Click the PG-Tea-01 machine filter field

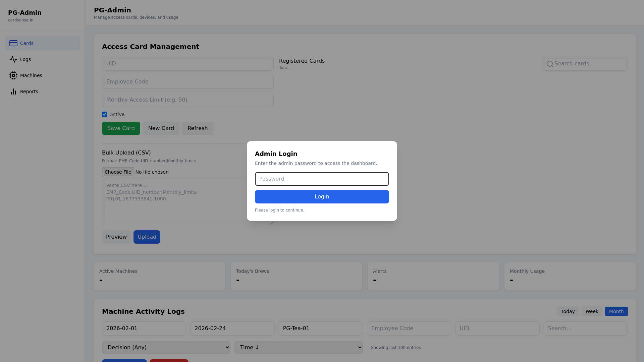[x=321, y=328]
